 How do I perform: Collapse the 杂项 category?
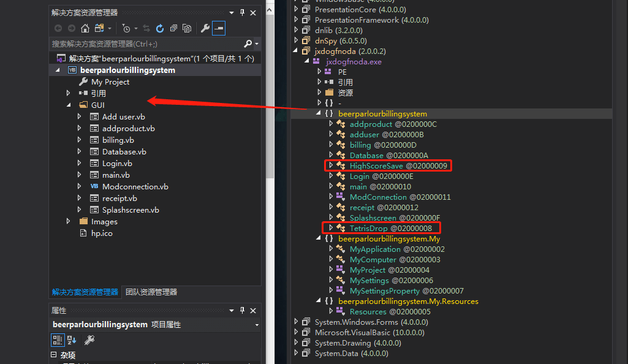(54, 355)
